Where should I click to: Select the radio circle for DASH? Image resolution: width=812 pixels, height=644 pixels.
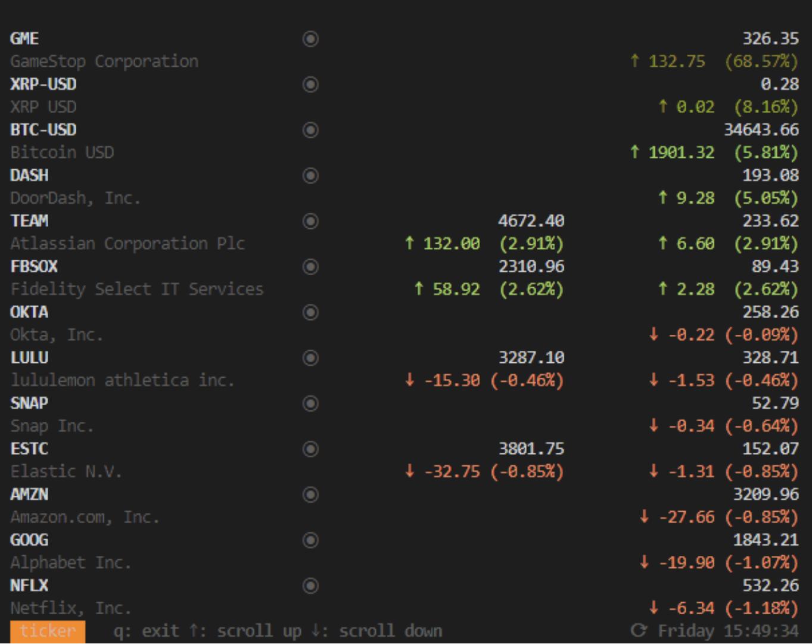coord(310,176)
